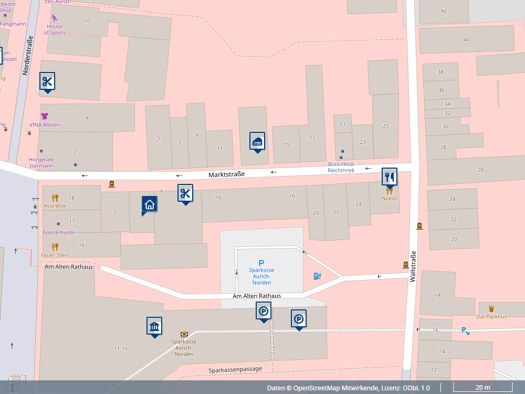Screen dimensions: 525x394
Task: Open the home marker near building 2
Action: point(149,205)
